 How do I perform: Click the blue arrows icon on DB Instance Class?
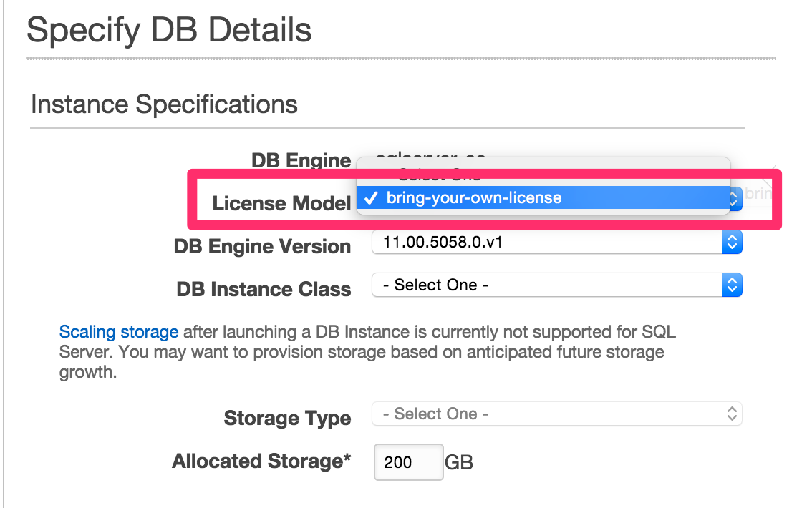(732, 285)
